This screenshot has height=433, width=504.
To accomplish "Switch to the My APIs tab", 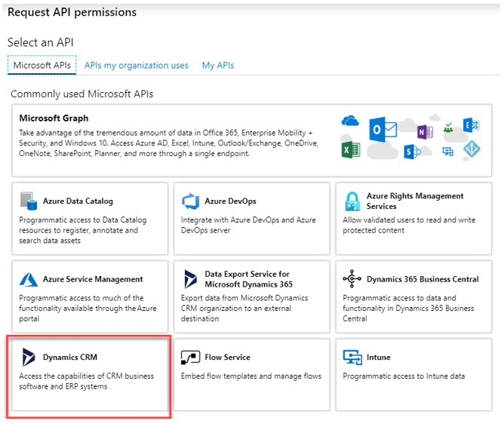I will coord(218,66).
